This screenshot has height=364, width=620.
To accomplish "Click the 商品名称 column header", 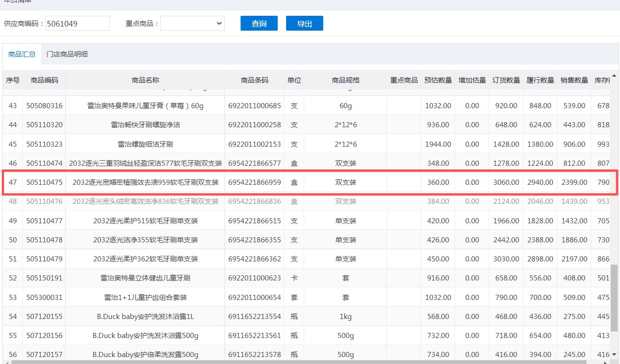I will [x=145, y=80].
